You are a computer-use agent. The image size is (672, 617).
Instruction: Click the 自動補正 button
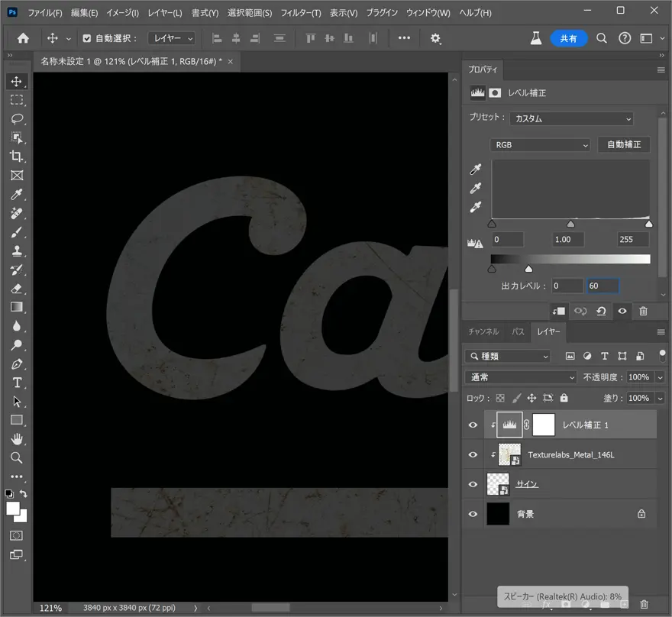pos(624,145)
